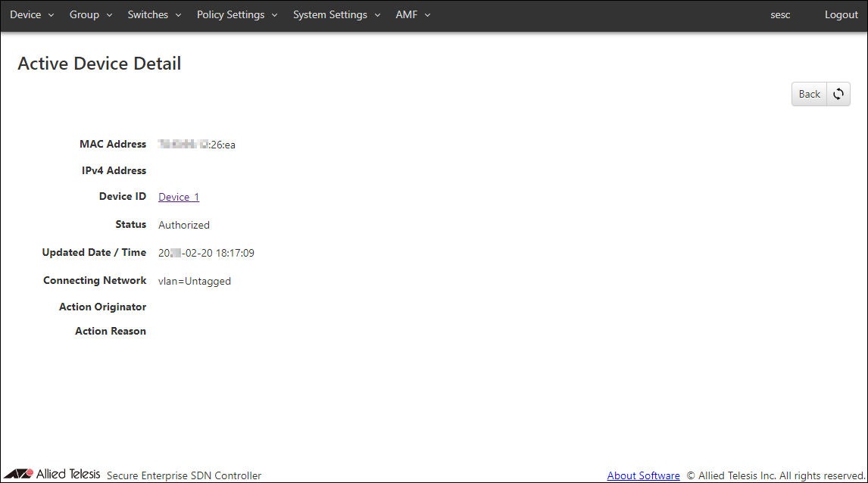Open the About Software link
This screenshot has width=868, height=483.
(x=643, y=475)
